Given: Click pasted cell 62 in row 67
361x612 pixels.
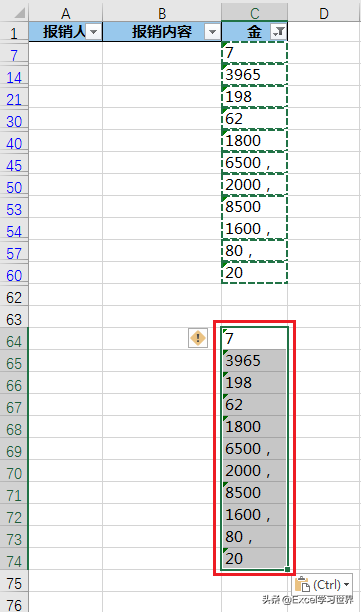Looking at the screenshot, I should (x=254, y=404).
